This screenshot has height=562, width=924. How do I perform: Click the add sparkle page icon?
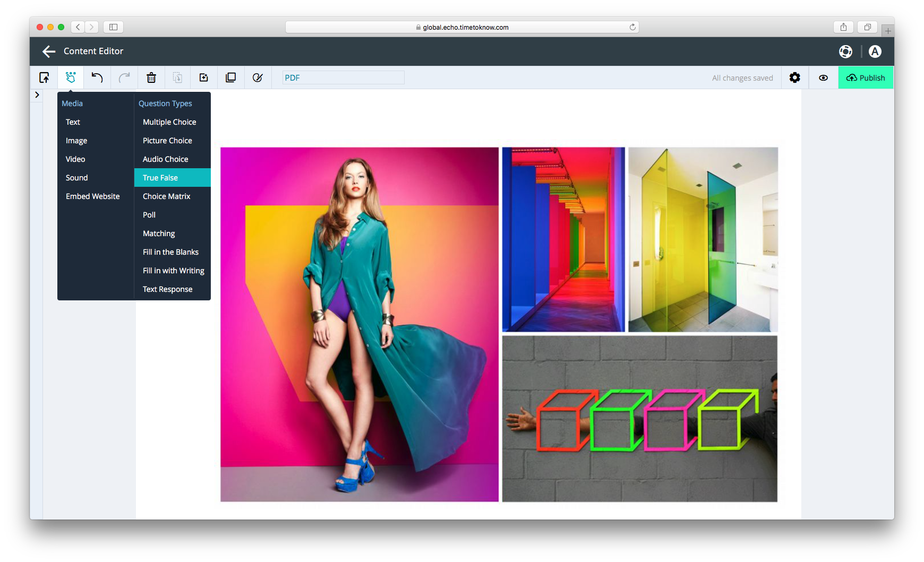pos(204,77)
